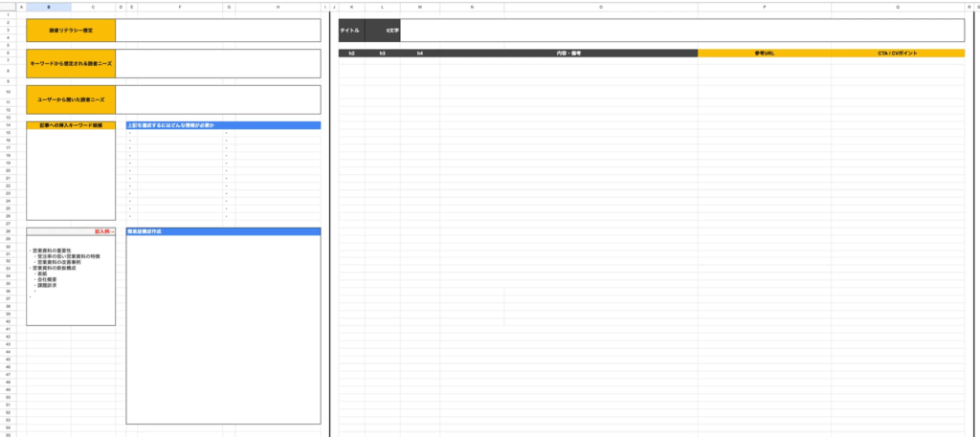Select the 営業資料の鉄板構成 line
Image resolution: width=980 pixels, height=437 pixels.
point(54,268)
